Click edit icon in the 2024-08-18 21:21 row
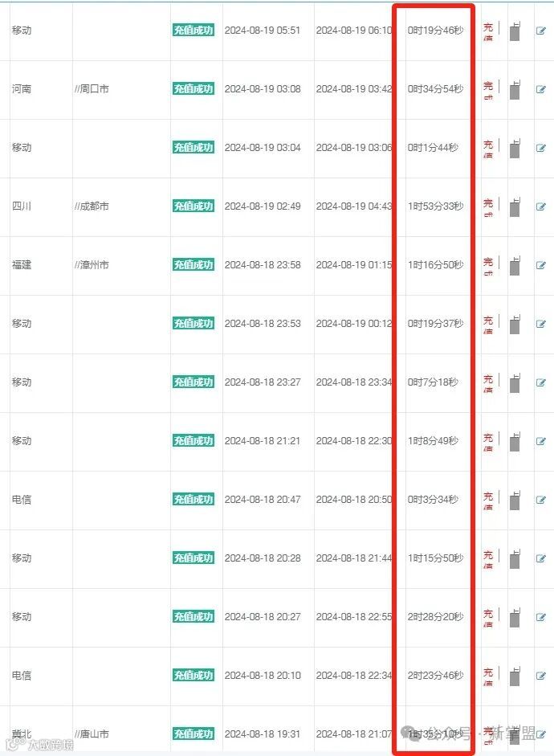Screen dimensions: 554x756 pyautogui.click(x=541, y=442)
